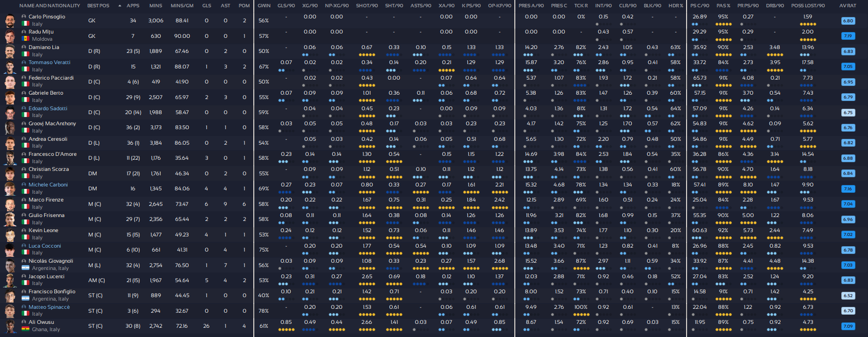Open the info icon beside Damiano Lia

point(24,47)
